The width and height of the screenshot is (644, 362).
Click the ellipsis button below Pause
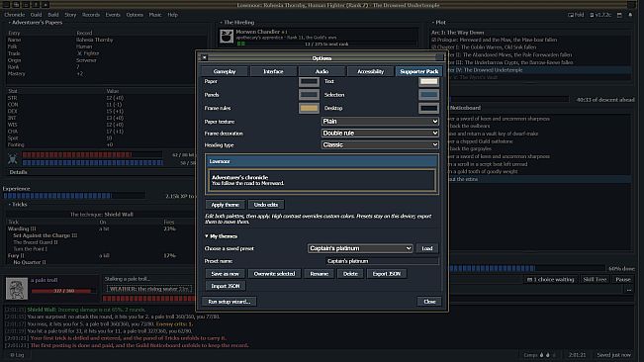click(x=629, y=290)
